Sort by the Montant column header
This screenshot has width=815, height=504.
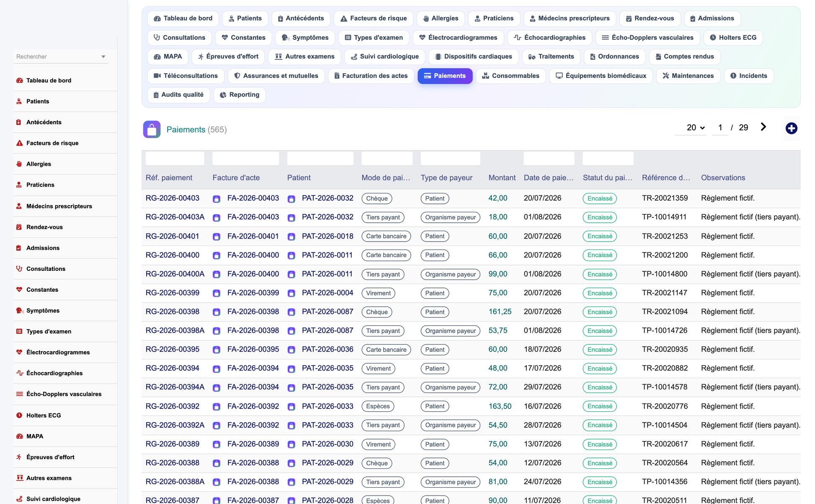click(502, 177)
